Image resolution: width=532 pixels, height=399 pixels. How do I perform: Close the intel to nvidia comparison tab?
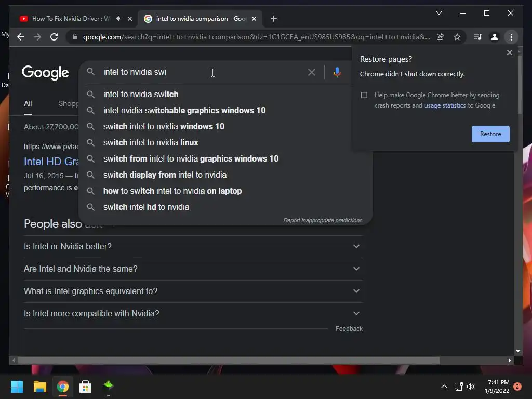click(x=254, y=19)
